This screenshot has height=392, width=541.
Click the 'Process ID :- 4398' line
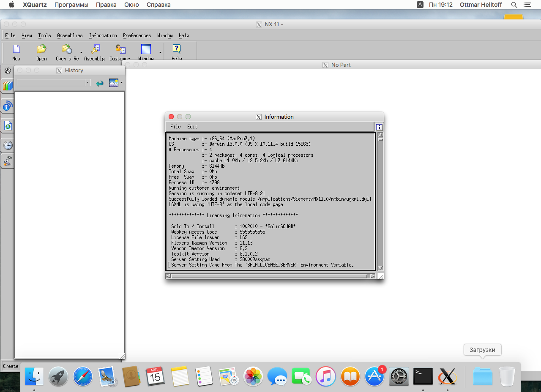[194, 182]
